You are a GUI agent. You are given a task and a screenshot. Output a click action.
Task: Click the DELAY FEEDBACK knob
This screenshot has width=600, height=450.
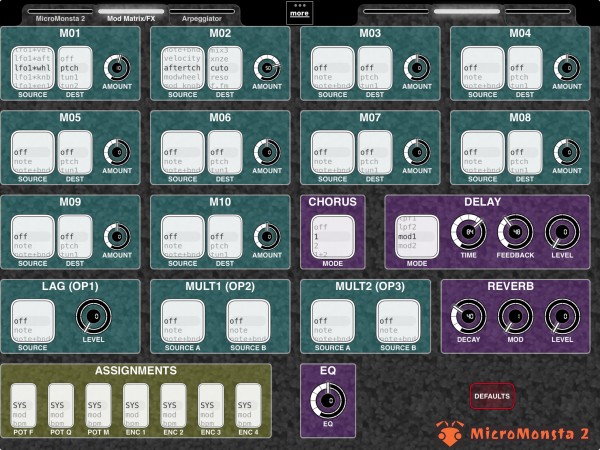click(x=515, y=232)
